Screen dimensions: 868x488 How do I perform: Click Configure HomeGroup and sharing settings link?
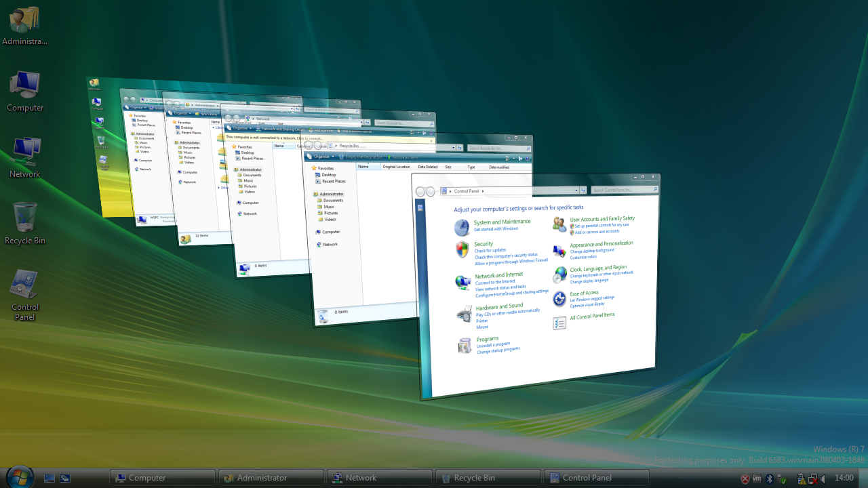pyautogui.click(x=512, y=293)
